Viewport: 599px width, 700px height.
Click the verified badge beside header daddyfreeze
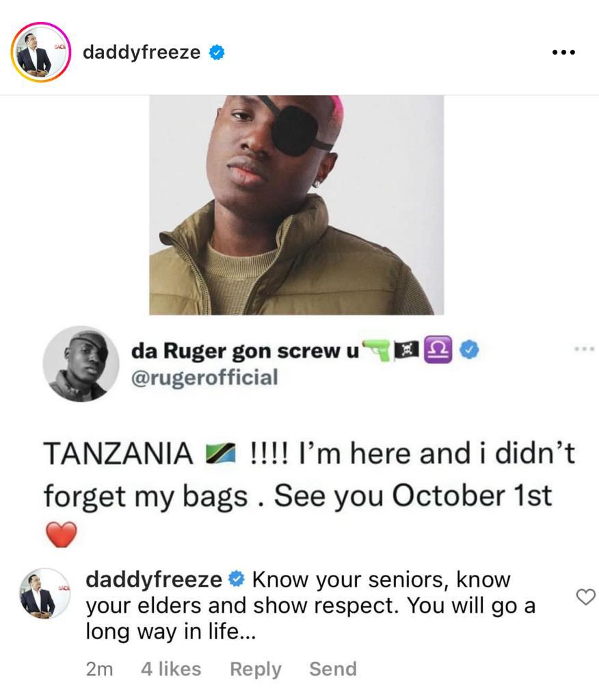(217, 53)
